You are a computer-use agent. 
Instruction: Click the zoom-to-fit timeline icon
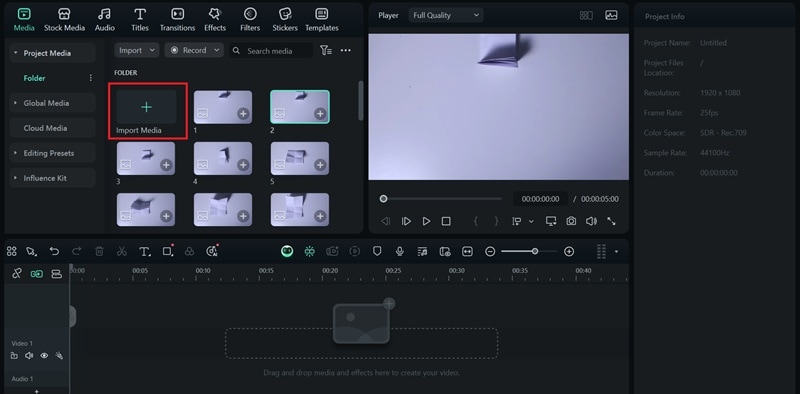point(467,251)
